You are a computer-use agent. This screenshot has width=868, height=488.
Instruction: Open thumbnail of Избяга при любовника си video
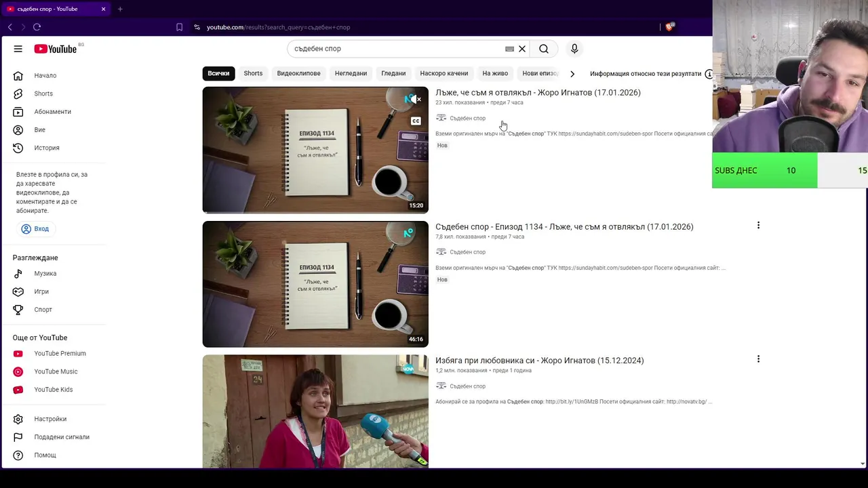pyautogui.click(x=315, y=411)
